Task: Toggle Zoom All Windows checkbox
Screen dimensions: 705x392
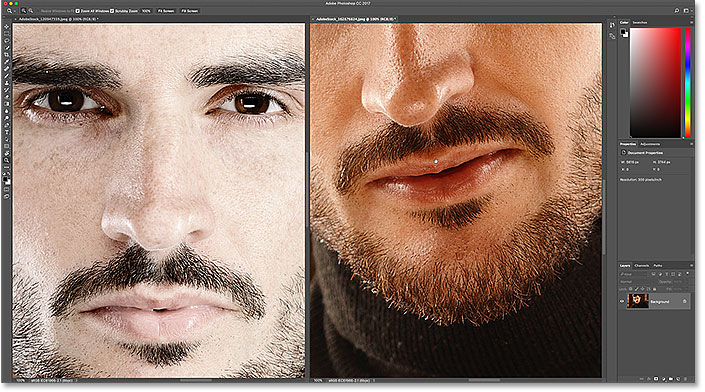Action: pos(77,11)
